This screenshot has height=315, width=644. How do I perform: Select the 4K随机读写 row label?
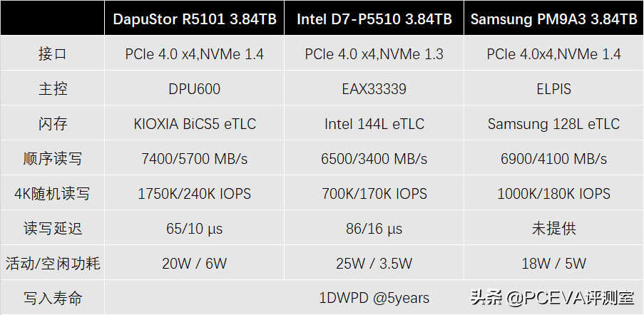[52, 193]
